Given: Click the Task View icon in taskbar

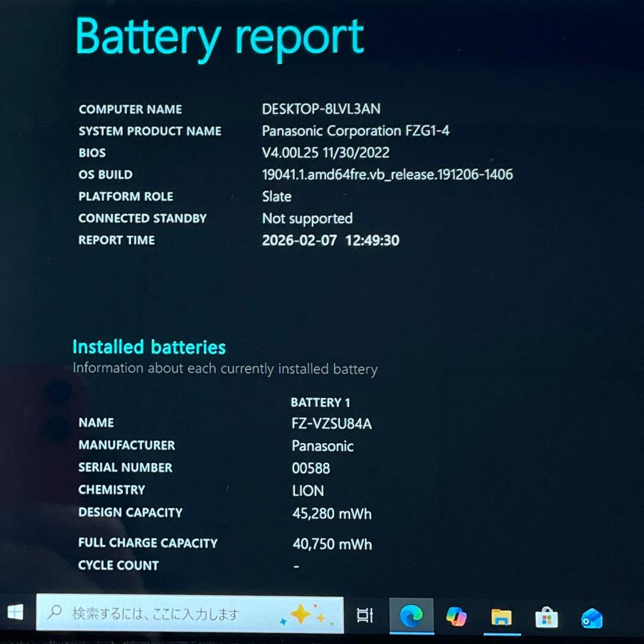Looking at the screenshot, I should click(364, 615).
